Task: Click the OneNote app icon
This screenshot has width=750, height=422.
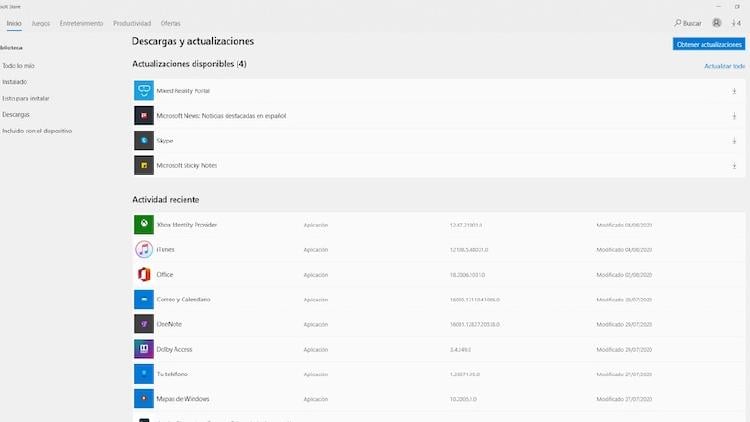Action: click(x=143, y=324)
